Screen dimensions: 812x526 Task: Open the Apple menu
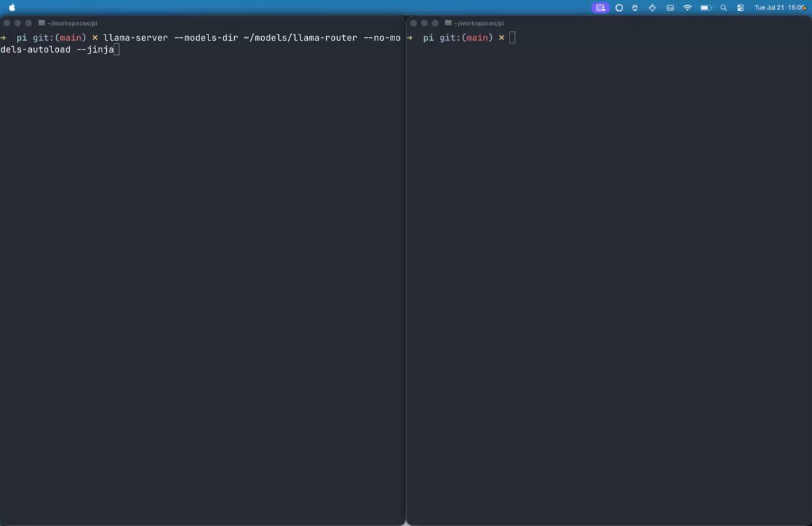click(12, 7)
